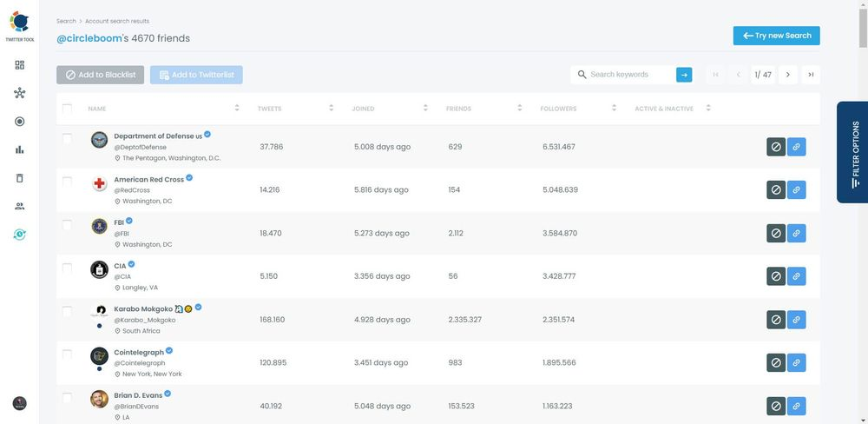
Task: Click the Try new Search button
Action: coord(776,36)
